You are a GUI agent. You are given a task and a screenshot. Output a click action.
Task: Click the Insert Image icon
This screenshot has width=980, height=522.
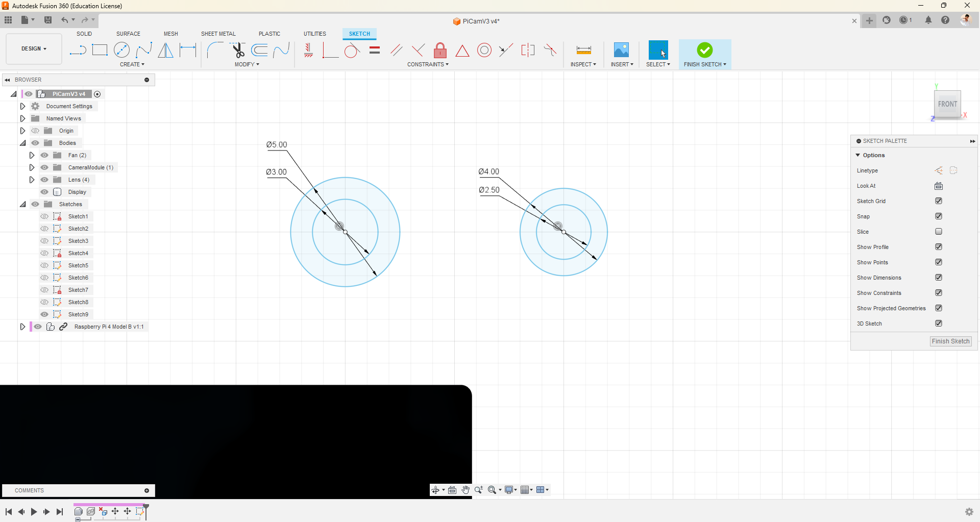[621, 50]
